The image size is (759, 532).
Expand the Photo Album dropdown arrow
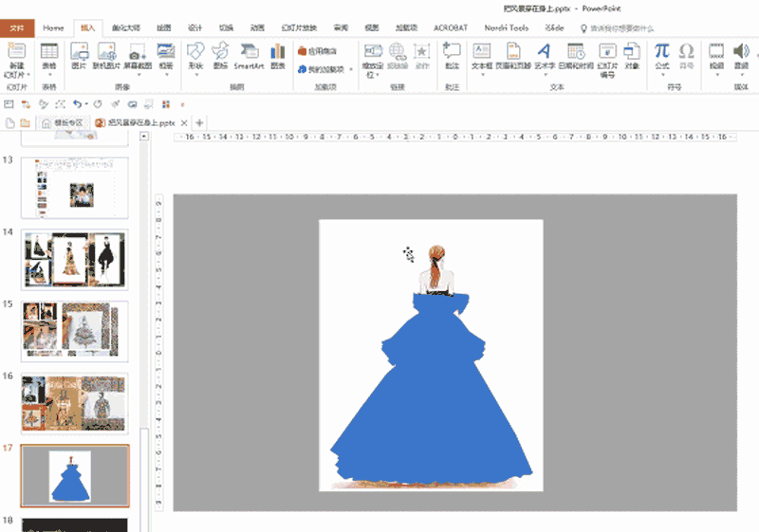166,75
